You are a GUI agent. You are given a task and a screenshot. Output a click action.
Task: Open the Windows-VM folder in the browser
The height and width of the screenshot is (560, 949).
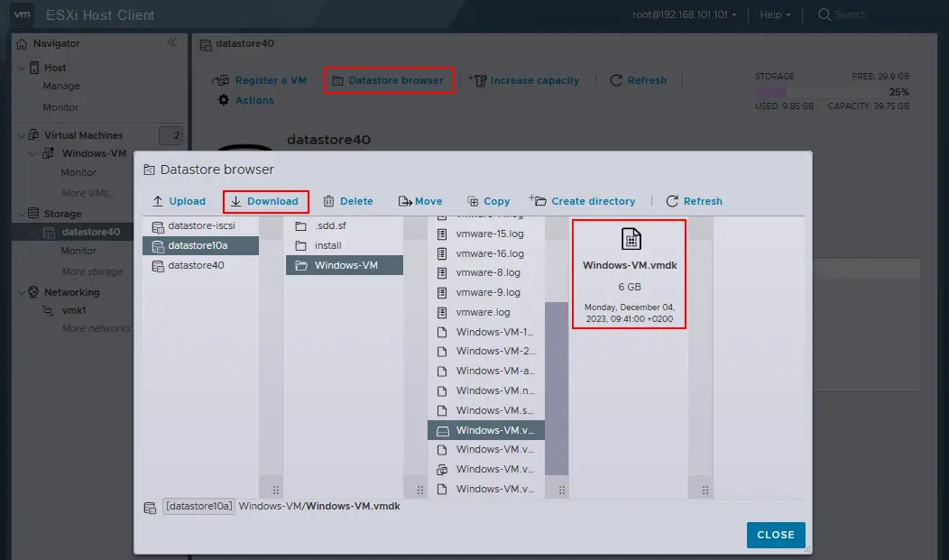tap(345, 265)
